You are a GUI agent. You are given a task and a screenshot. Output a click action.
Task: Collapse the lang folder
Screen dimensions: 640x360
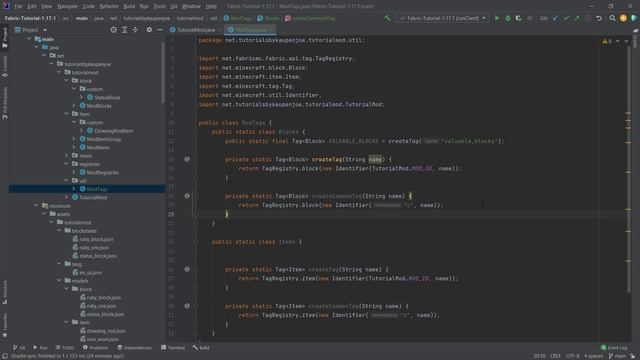(59, 264)
